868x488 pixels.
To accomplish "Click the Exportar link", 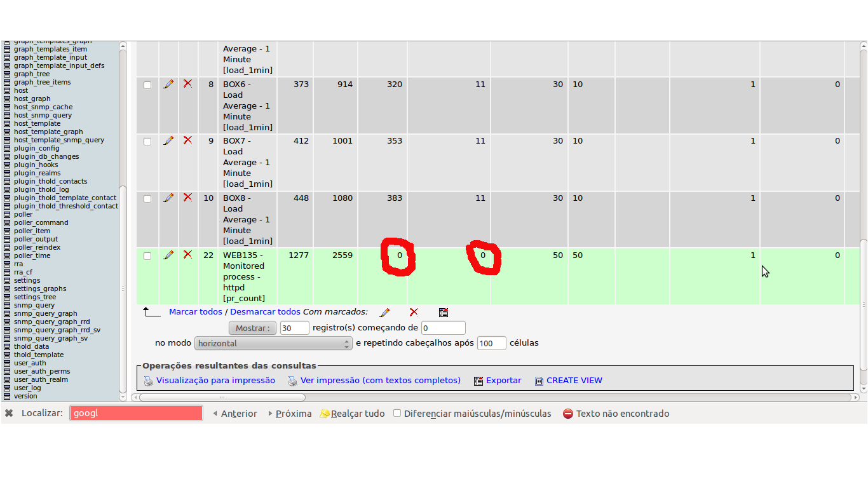I will [x=503, y=381].
